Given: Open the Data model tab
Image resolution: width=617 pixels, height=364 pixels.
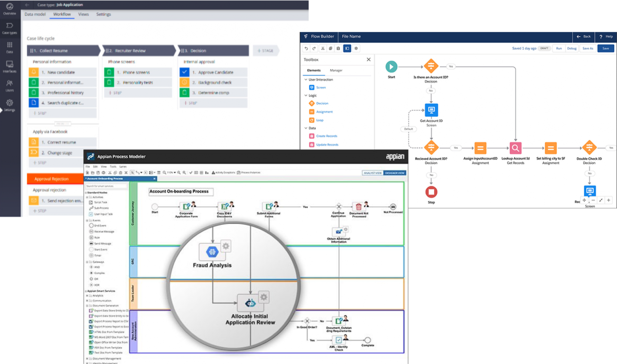Looking at the screenshot, I should [x=35, y=14].
